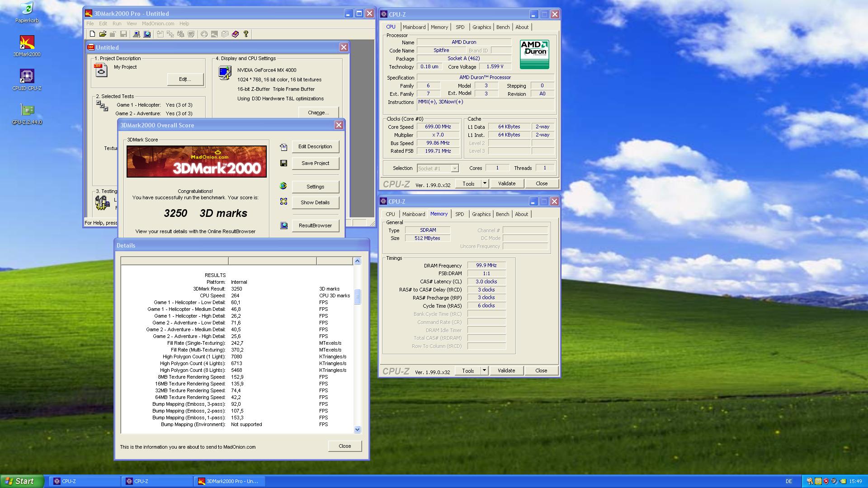Viewport: 868px width, 488px height.
Task: Open the Papierkorb desktop icon
Action: (x=27, y=13)
